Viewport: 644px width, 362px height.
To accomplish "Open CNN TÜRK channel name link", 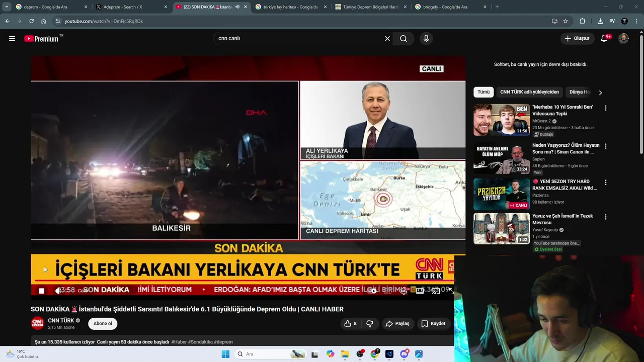I will pos(61,320).
